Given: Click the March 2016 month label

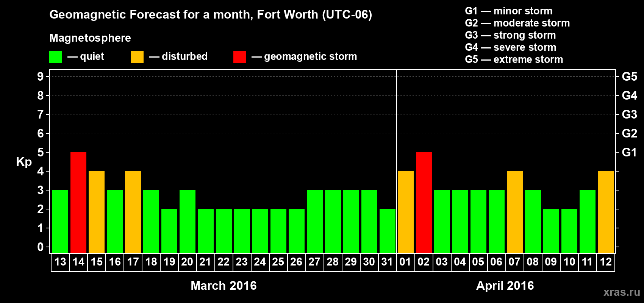Looking at the screenshot, I should point(224,286).
